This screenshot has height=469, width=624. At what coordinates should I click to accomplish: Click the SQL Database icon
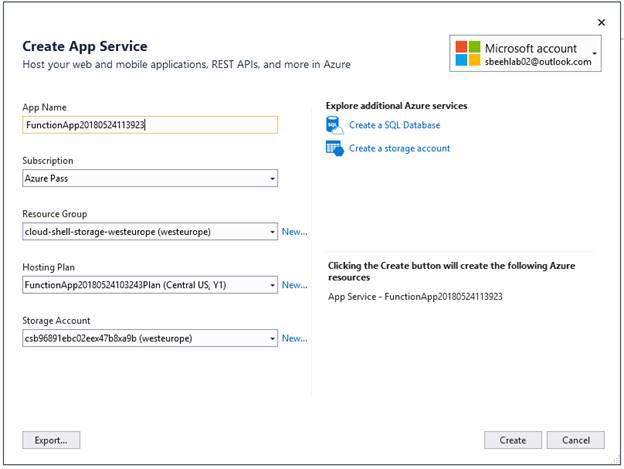[x=334, y=125]
